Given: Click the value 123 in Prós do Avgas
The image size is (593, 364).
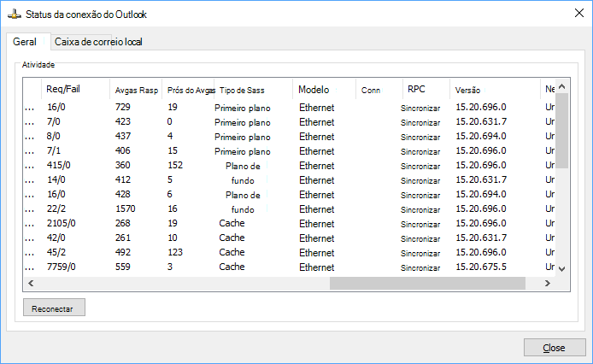Looking at the screenshot, I should pos(175,252).
